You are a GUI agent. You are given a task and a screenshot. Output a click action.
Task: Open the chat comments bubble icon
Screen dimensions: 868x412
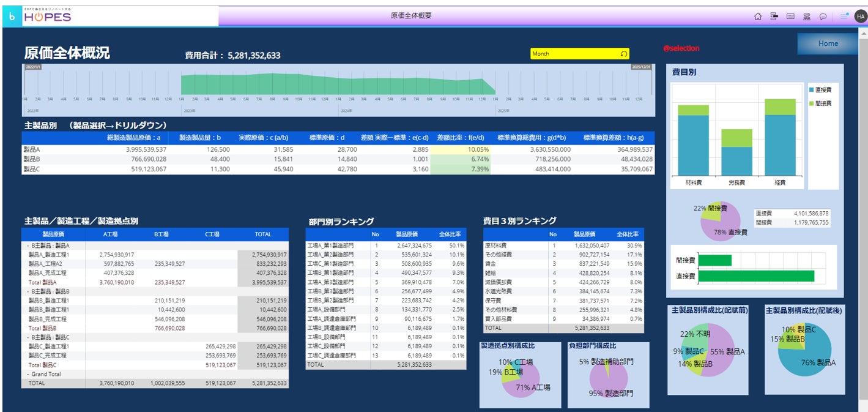[x=823, y=17]
